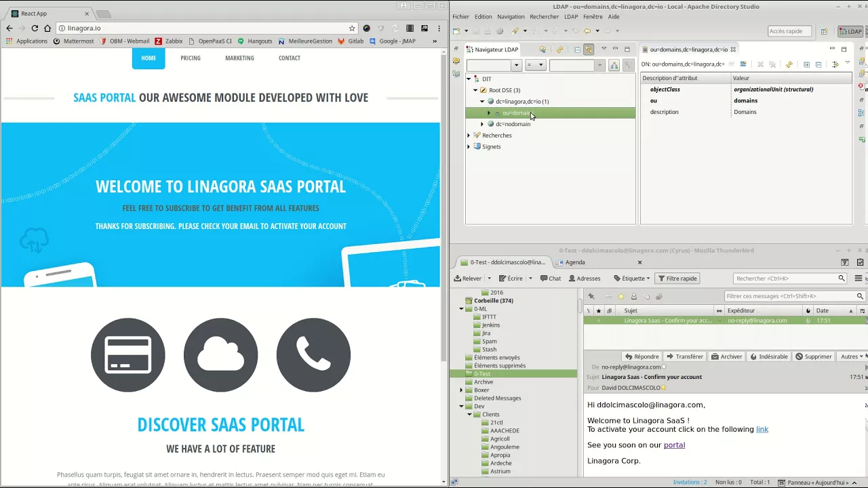The width and height of the screenshot is (868, 488).
Task: Click the credit card feature circle
Action: tap(128, 354)
